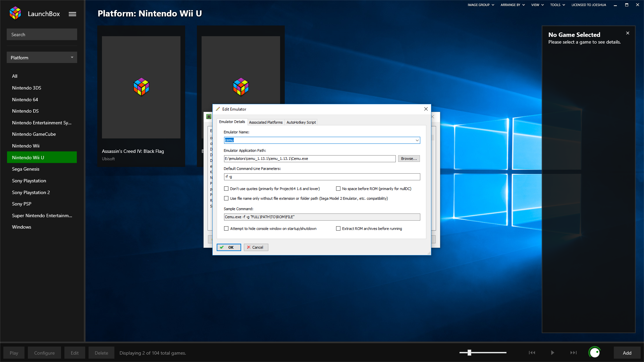The width and height of the screenshot is (644, 362).
Task: Close the No Game Selected details panel
Action: [628, 33]
